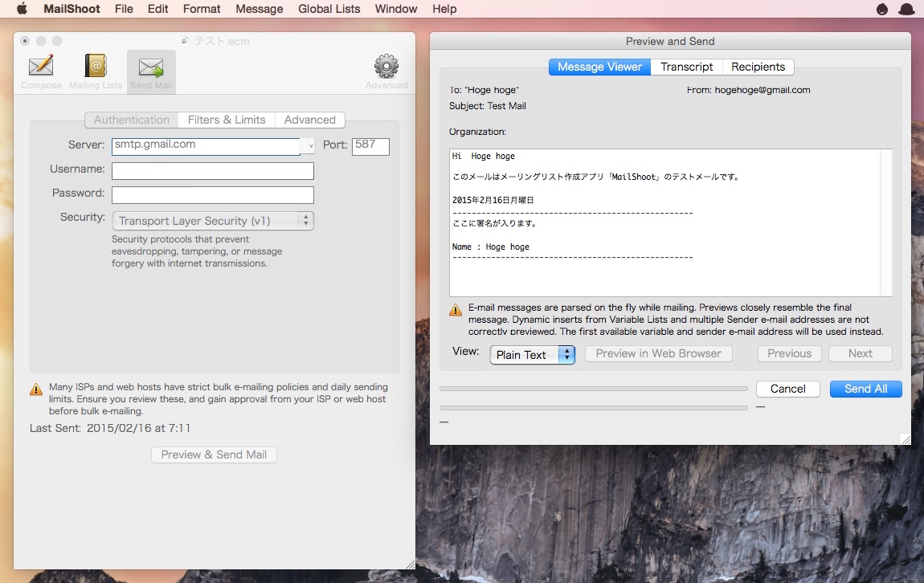Open the Window menu
Image resolution: width=924 pixels, height=583 pixels.
(x=396, y=9)
